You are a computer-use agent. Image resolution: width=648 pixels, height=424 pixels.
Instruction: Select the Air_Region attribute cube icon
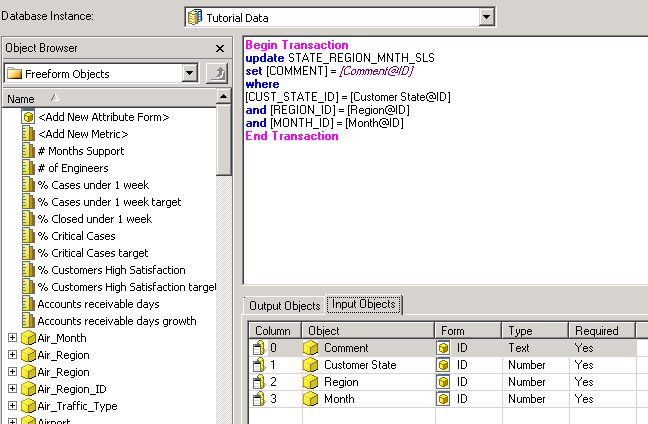pos(28,355)
